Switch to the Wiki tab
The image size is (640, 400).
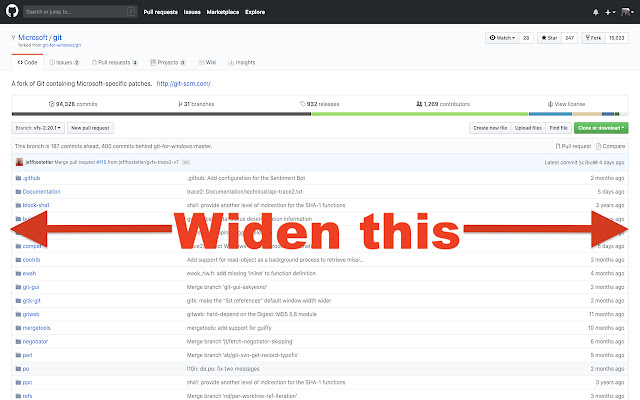pos(207,62)
